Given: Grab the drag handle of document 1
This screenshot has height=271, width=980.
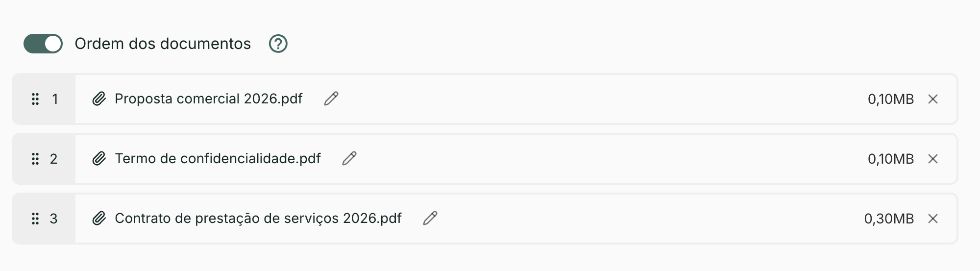Looking at the screenshot, I should (x=35, y=99).
